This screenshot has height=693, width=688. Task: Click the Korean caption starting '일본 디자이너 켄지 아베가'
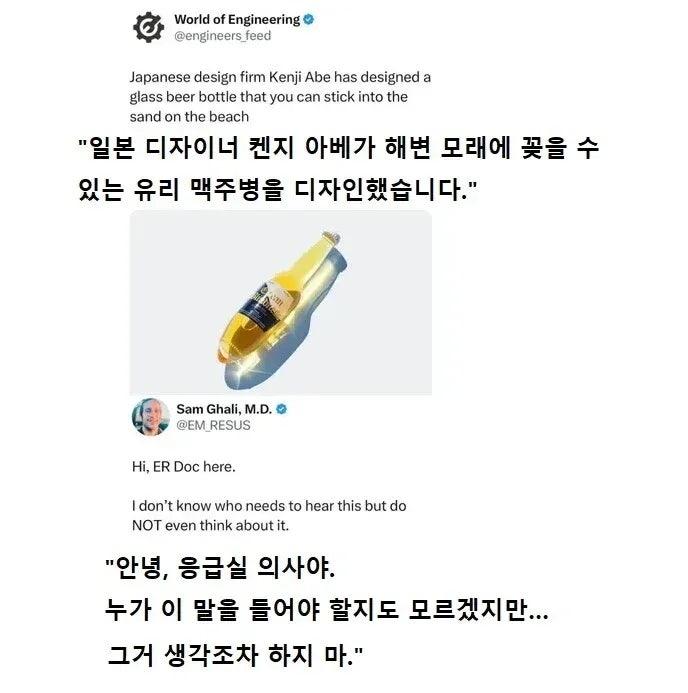tap(338, 148)
